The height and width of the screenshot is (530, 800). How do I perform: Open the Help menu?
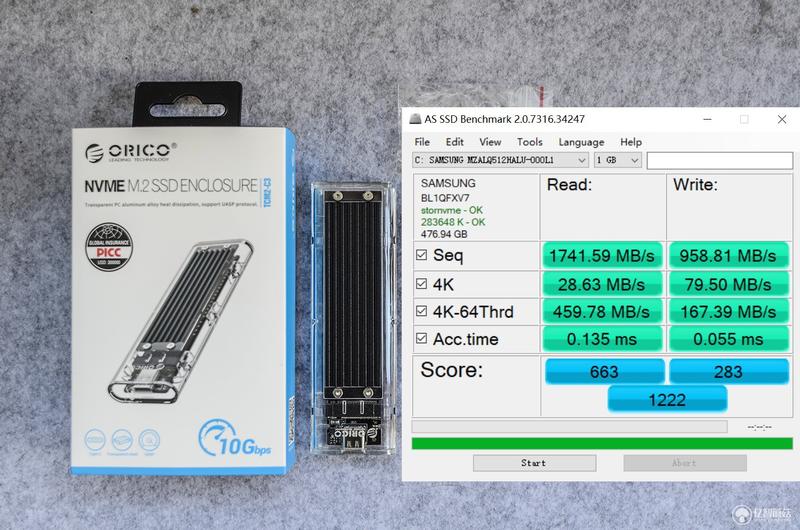(x=631, y=142)
